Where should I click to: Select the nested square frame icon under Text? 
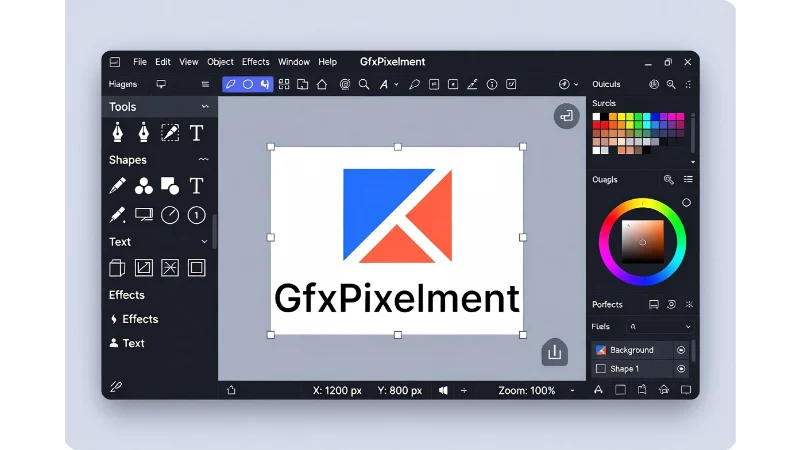point(196,268)
